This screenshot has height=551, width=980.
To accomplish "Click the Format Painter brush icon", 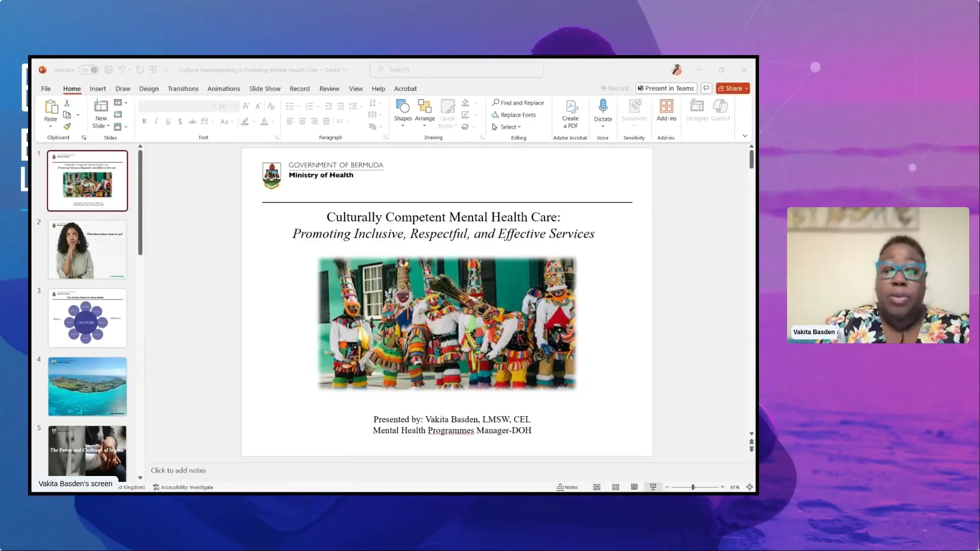I will point(67,127).
